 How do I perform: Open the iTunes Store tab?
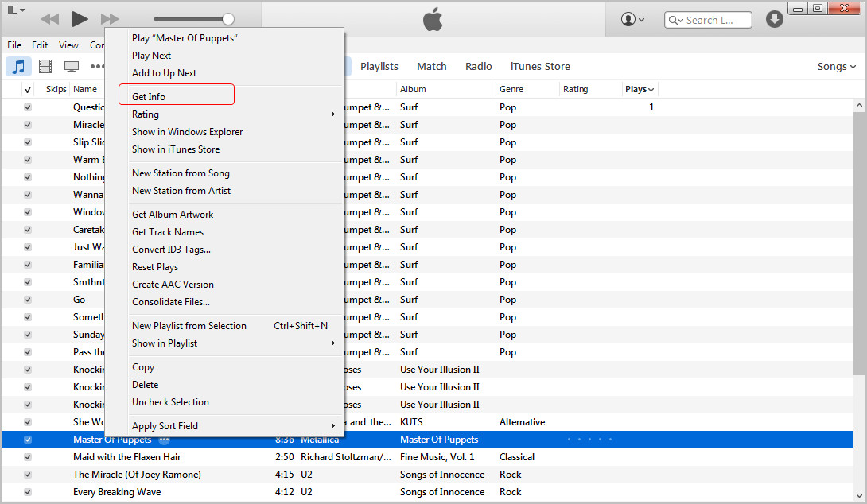pos(540,66)
